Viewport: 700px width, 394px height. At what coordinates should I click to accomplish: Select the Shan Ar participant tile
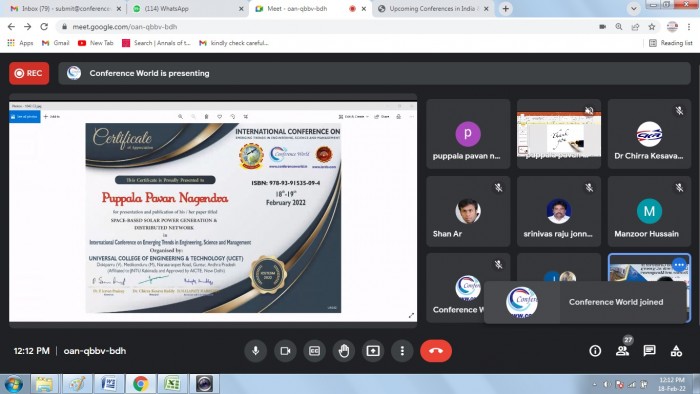[x=468, y=211]
